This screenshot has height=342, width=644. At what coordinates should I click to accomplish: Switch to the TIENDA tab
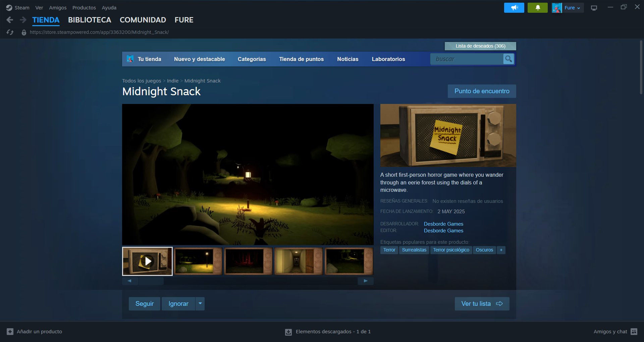(46, 20)
